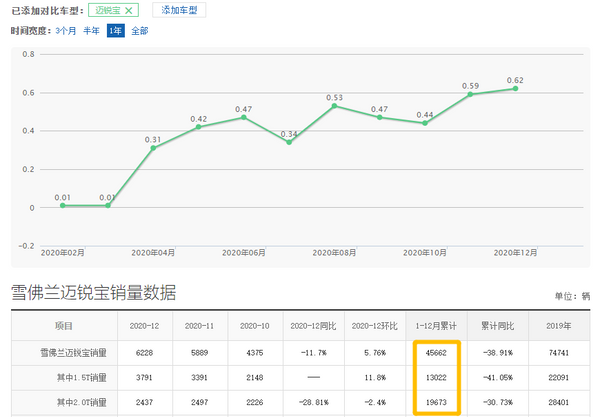
Task: Click the 2020-10 column header
Action: 255,326
